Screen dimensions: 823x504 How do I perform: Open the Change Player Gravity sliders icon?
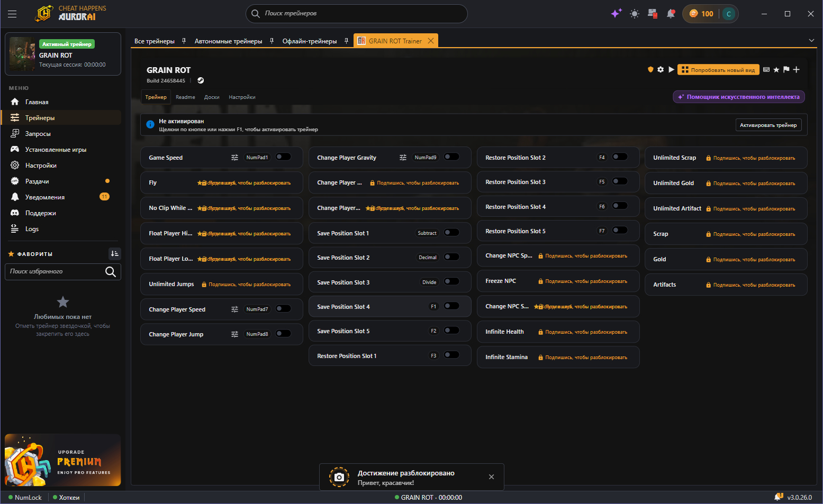tap(403, 158)
